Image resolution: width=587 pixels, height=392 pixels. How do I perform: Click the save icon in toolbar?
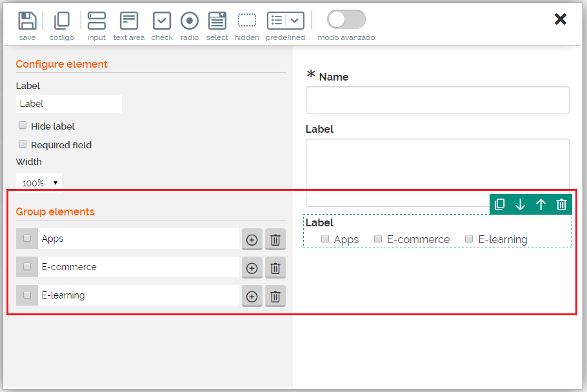[27, 21]
